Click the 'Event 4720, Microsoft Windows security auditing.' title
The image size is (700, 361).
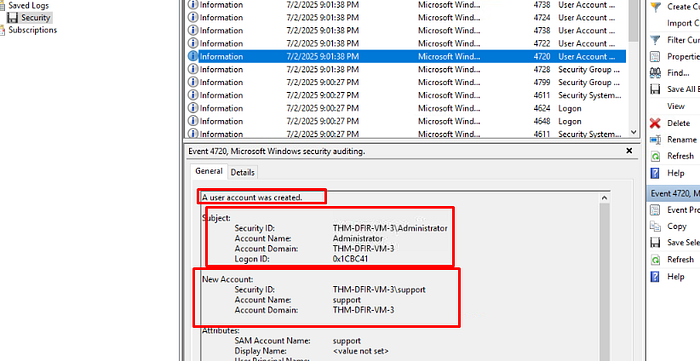pos(277,151)
